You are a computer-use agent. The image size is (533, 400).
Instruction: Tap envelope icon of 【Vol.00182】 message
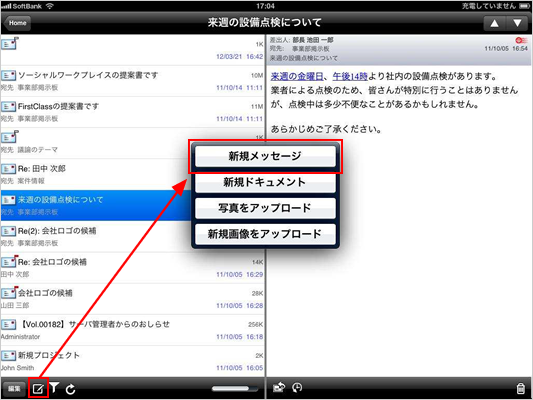(x=8, y=325)
